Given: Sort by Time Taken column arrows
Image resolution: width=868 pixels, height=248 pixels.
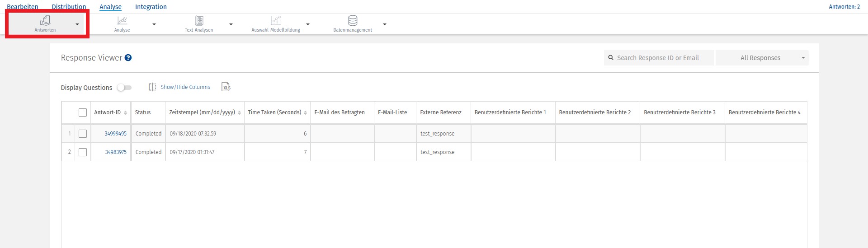Looking at the screenshot, I should (305, 112).
